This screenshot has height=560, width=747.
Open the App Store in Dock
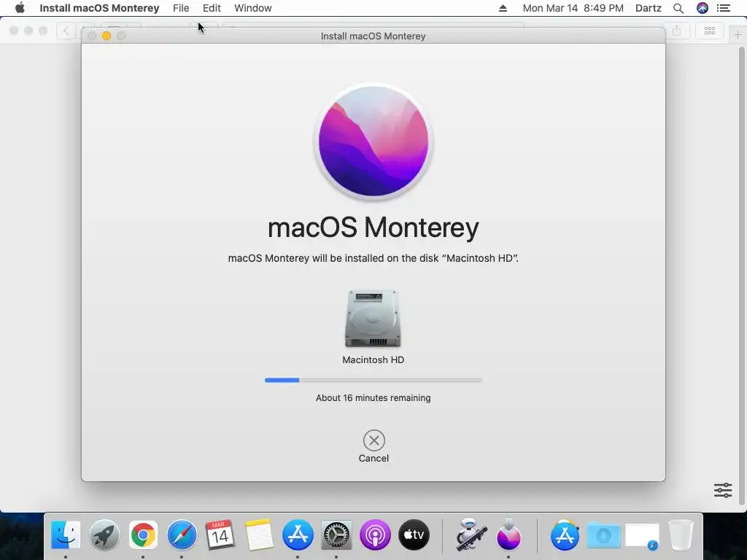(298, 534)
